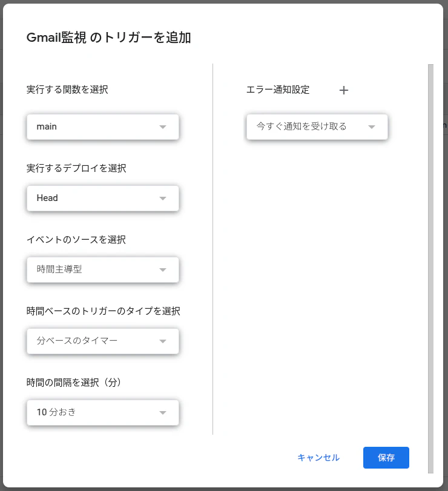Click the blue 保存 button
This screenshot has width=448, height=491.
click(x=386, y=458)
